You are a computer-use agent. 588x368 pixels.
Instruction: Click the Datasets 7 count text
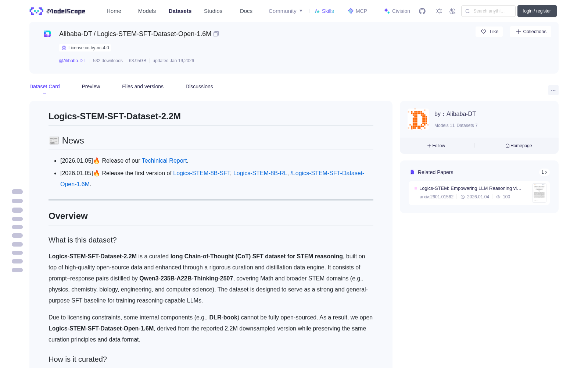coord(467,125)
